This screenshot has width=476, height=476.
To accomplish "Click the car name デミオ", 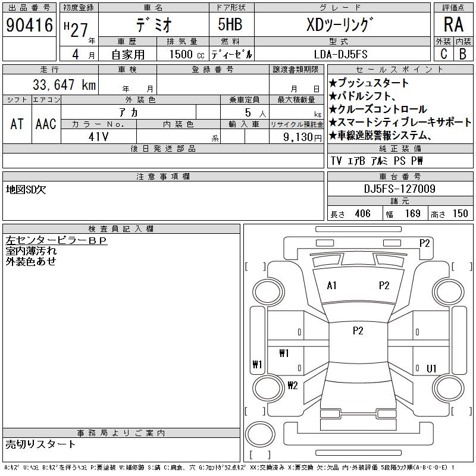I will point(154,25).
